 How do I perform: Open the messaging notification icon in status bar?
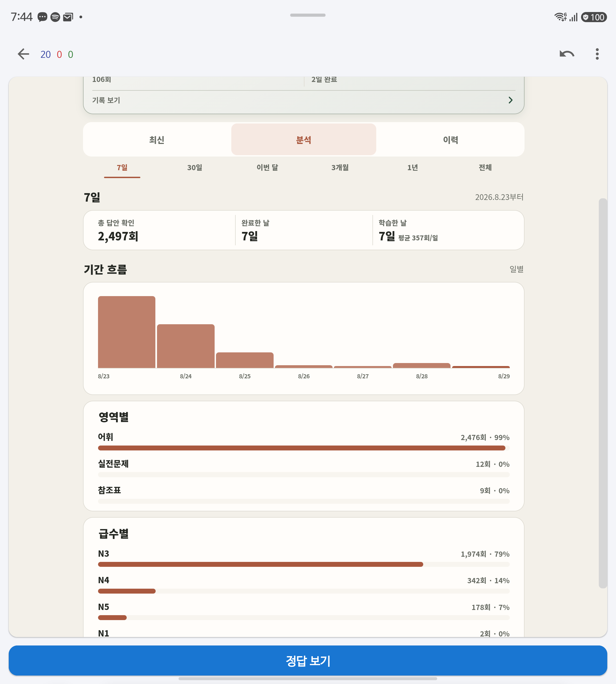point(42,17)
